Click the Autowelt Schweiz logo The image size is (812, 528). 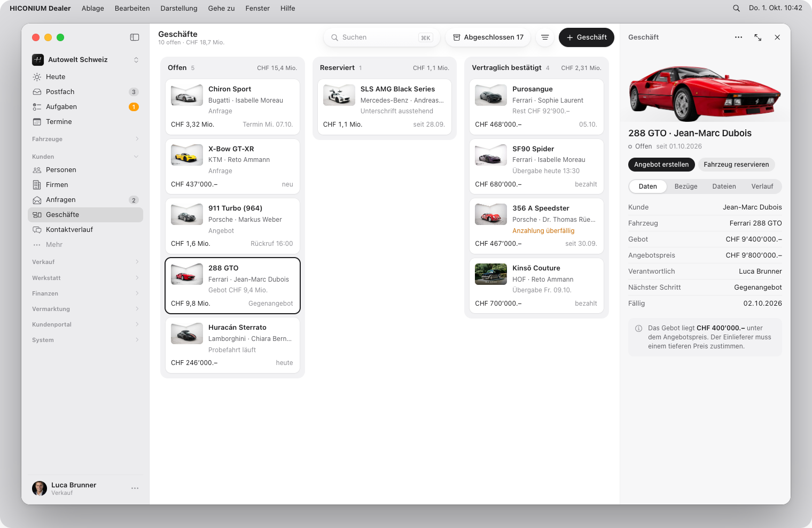(x=38, y=60)
